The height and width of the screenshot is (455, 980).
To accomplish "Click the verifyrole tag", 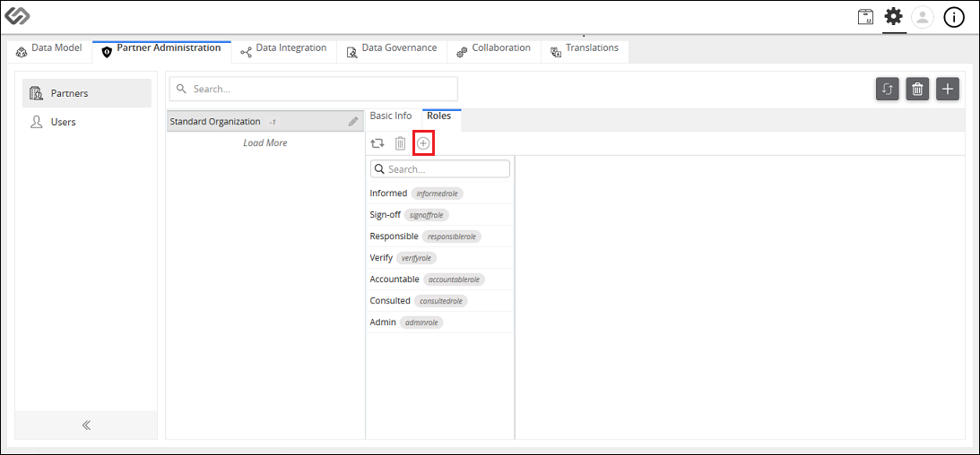I will pos(416,258).
